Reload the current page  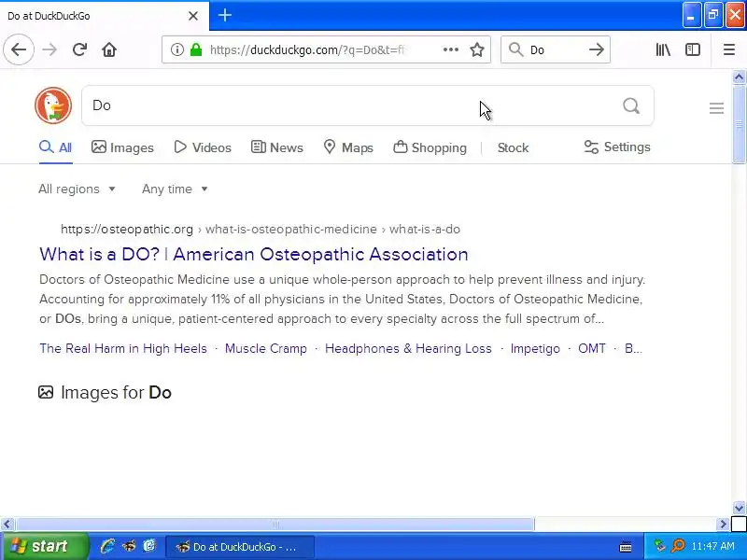tap(79, 49)
